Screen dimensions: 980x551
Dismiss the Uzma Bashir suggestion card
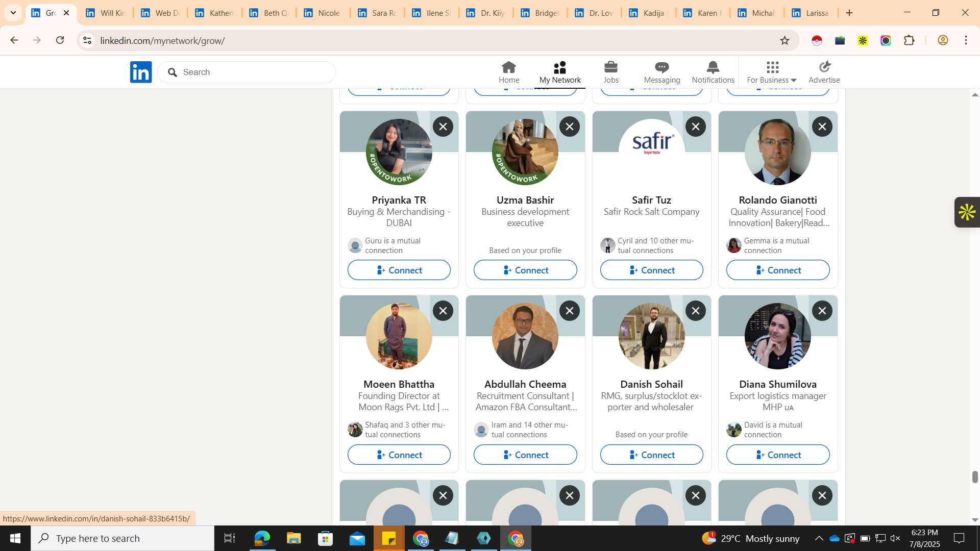[570, 127]
